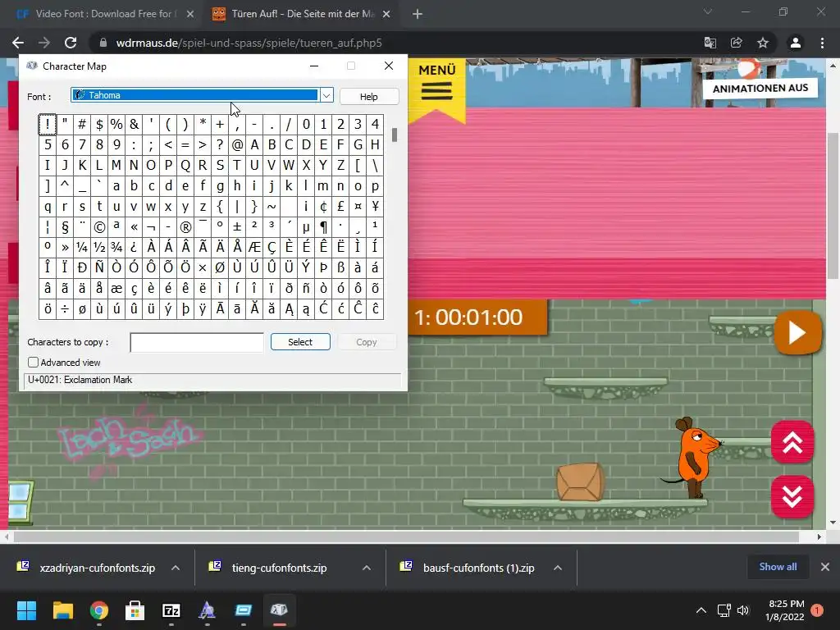Screen dimensions: 840x630
Task: Click the Help button in Character Map
Action: click(x=368, y=97)
